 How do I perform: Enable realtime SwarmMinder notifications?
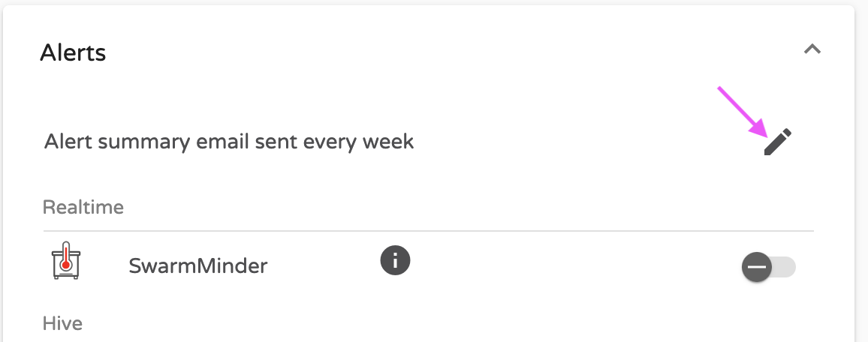coord(768,268)
